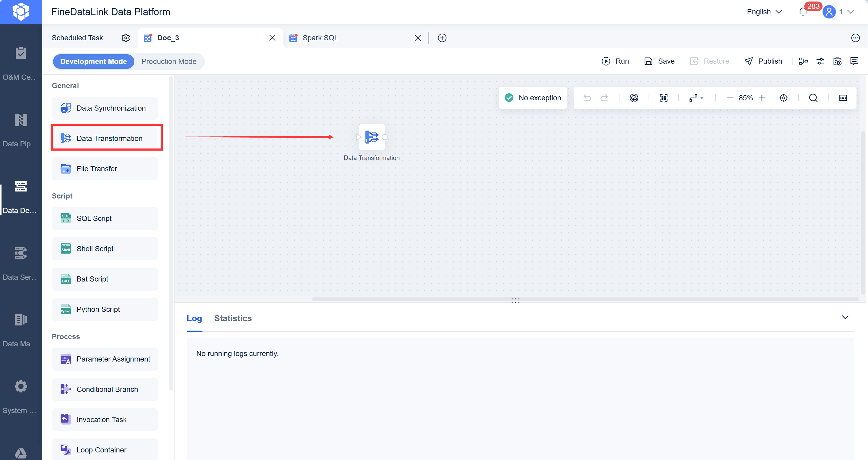Open the English language dropdown
Image resolution: width=868 pixels, height=460 pixels.
(x=764, y=12)
